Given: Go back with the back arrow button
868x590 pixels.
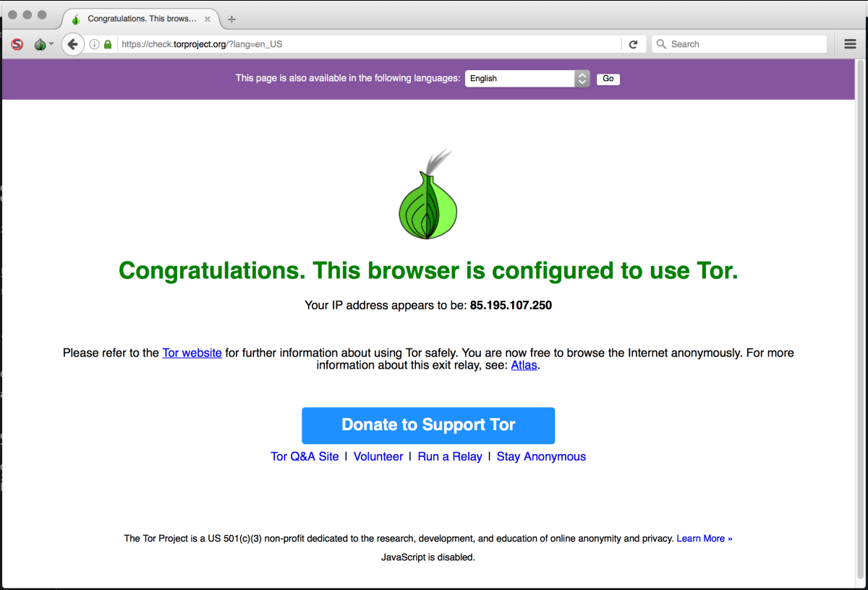Looking at the screenshot, I should click(72, 44).
